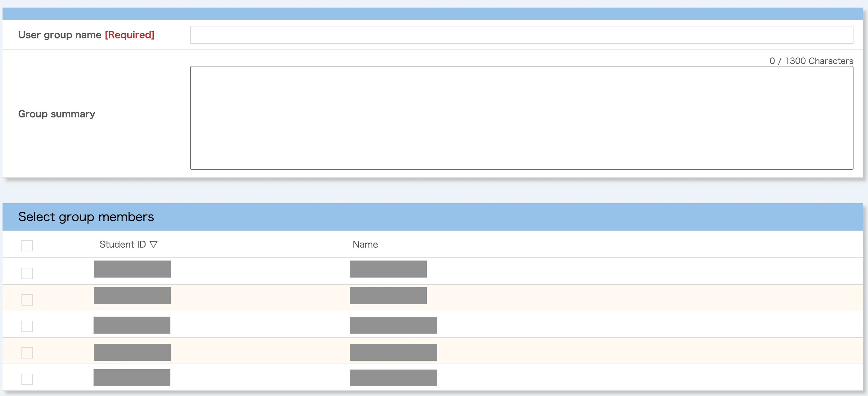The width and height of the screenshot is (868, 396).
Task: Click the Student ID sort triangle icon
Action: (153, 244)
